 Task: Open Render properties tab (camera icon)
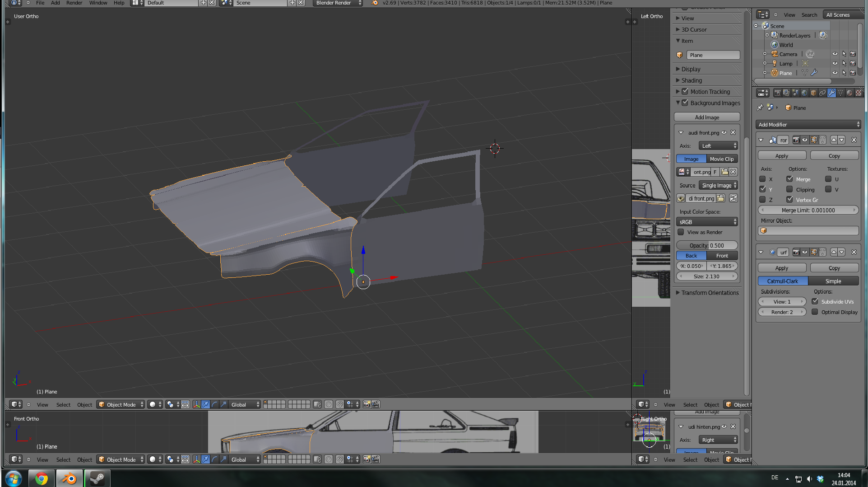point(777,93)
